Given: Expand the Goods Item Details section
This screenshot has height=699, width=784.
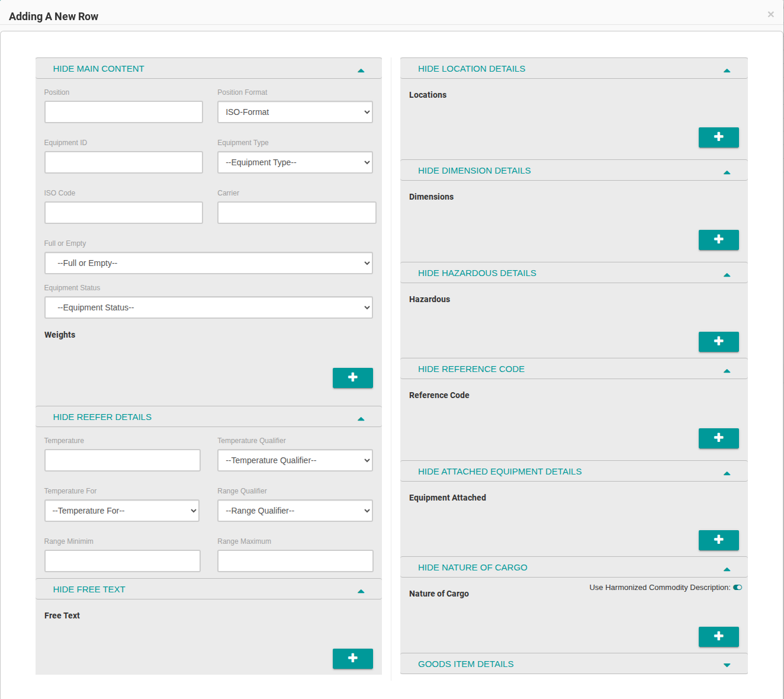Looking at the screenshot, I should tap(574, 664).
